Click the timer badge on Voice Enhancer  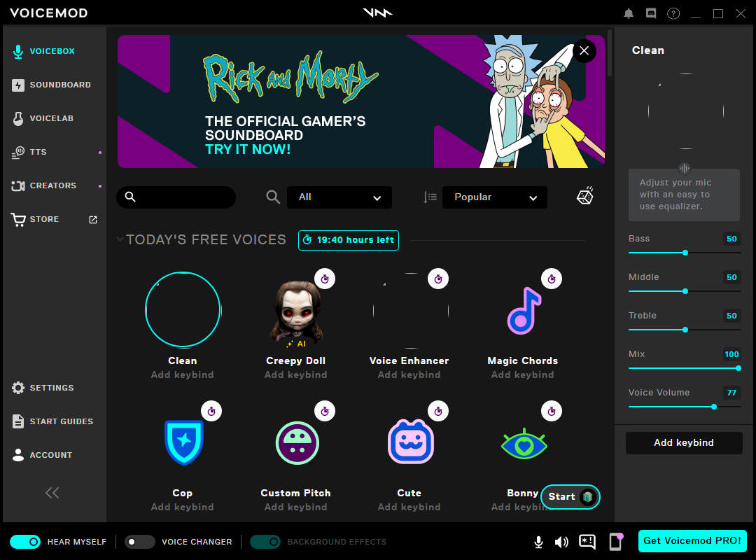(x=438, y=279)
